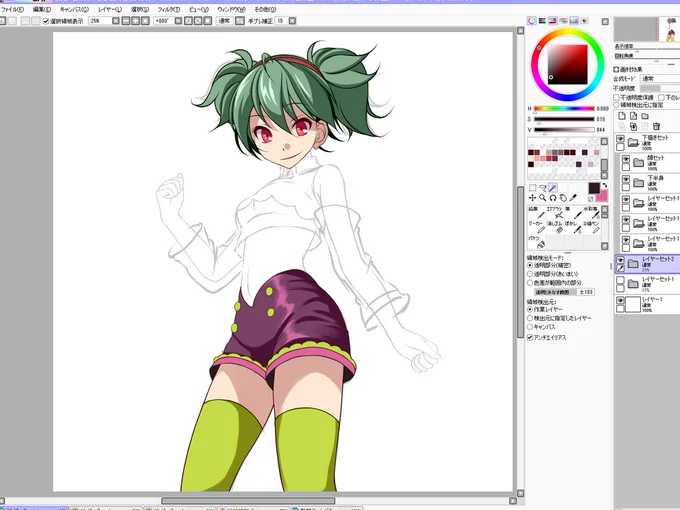Image resolution: width=680 pixels, height=510 pixels.
Task: Expand the 下半身 folder
Action: pos(638,183)
